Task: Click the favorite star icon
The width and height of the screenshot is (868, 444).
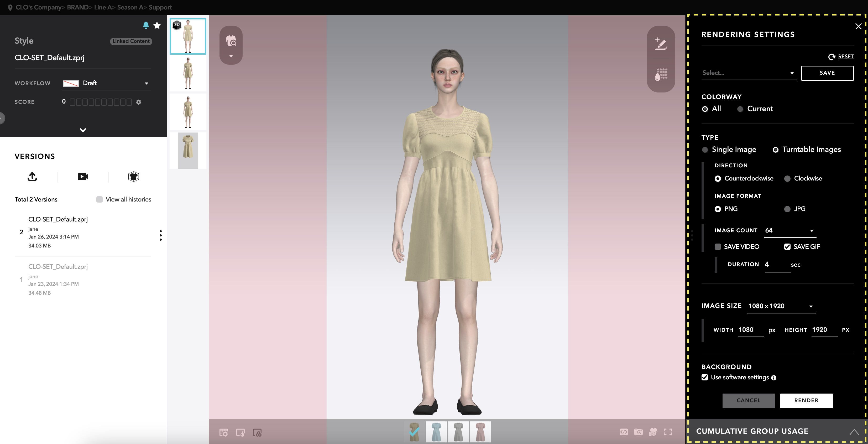Action: [x=157, y=25]
